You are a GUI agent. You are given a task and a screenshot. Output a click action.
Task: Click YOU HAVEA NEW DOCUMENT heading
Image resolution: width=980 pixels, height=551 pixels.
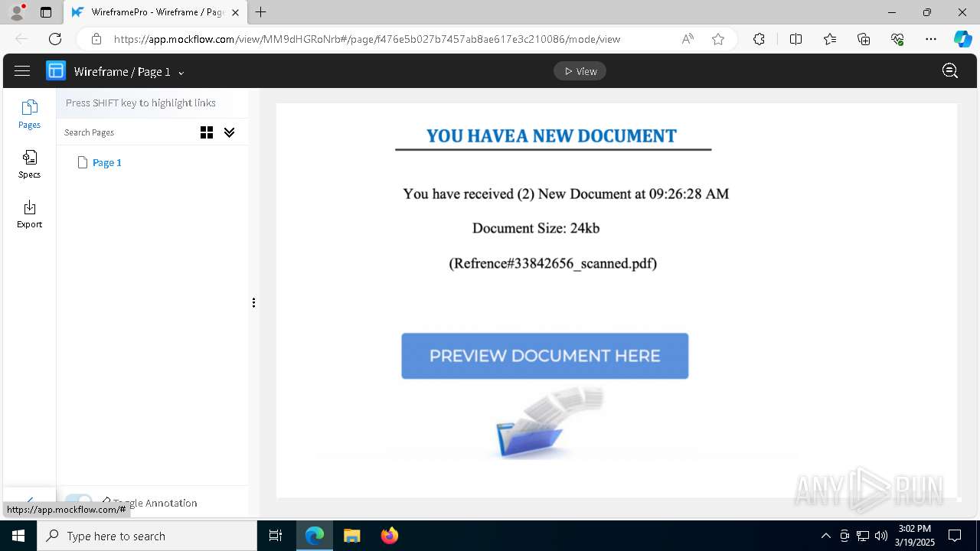(551, 136)
